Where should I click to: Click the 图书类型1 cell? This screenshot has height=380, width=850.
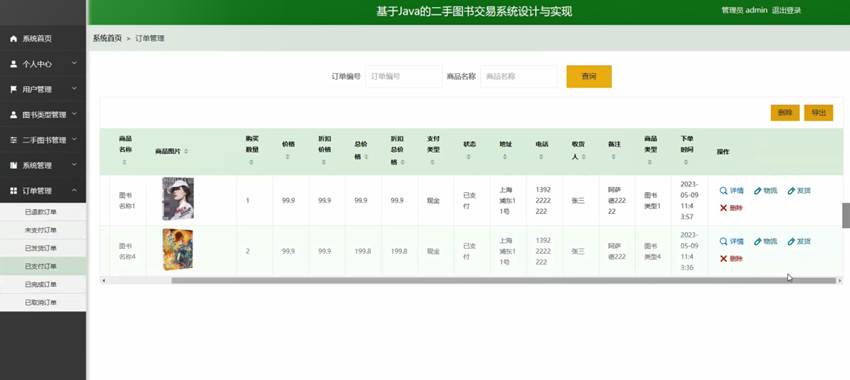point(653,201)
